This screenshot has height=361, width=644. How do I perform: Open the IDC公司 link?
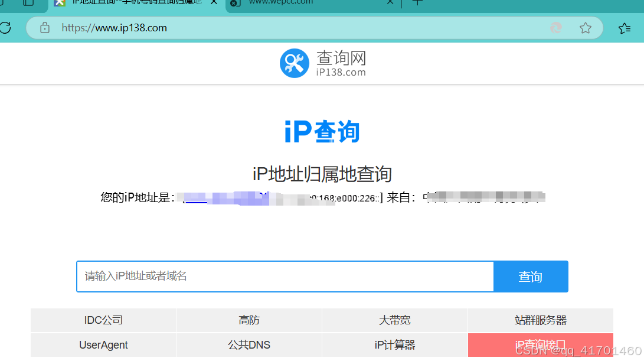pos(103,320)
